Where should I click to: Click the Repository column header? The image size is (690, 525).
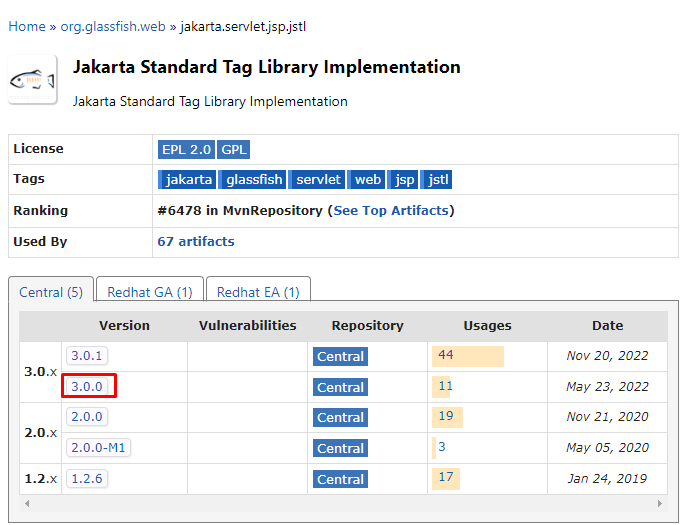(367, 326)
